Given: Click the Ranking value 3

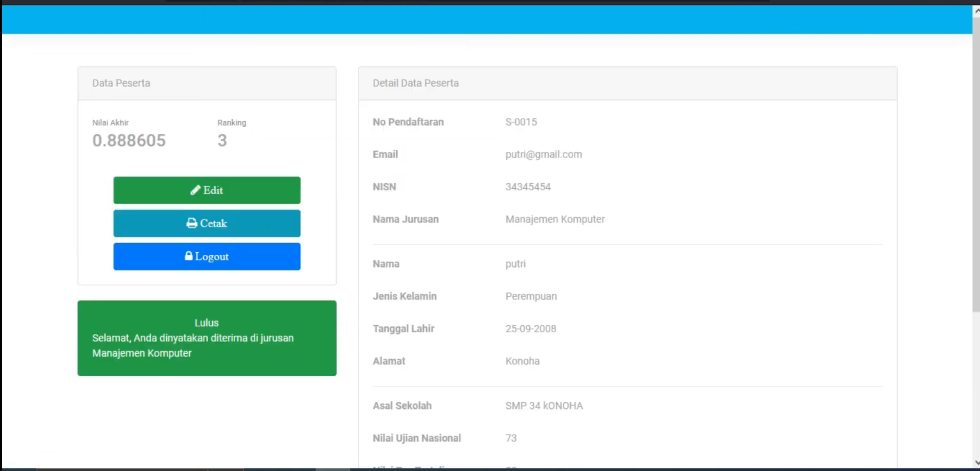Looking at the screenshot, I should point(222,140).
